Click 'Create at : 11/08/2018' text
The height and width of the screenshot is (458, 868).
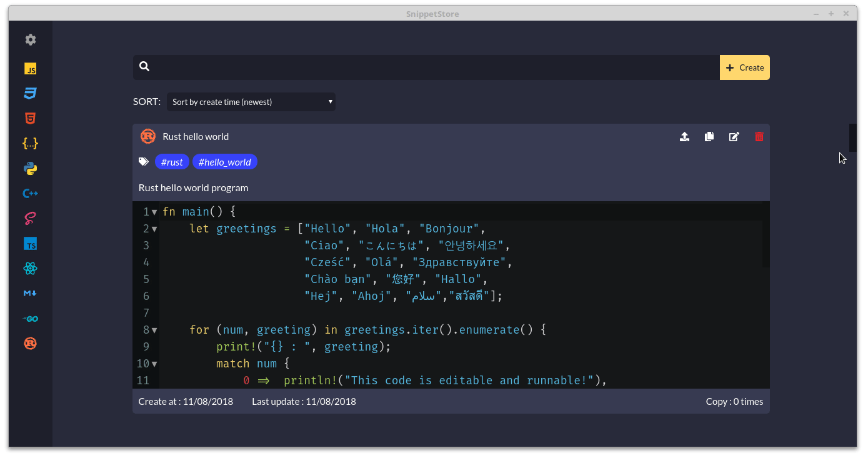tap(186, 402)
